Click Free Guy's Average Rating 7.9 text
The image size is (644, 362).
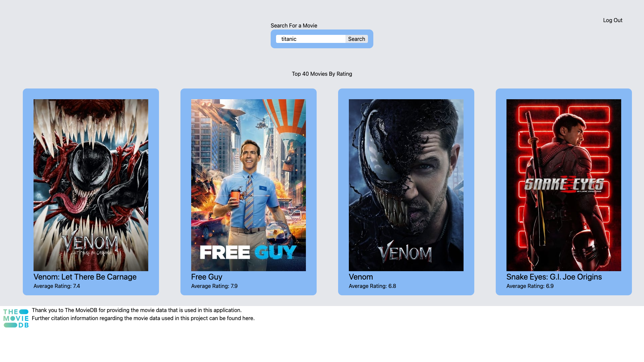(x=214, y=286)
